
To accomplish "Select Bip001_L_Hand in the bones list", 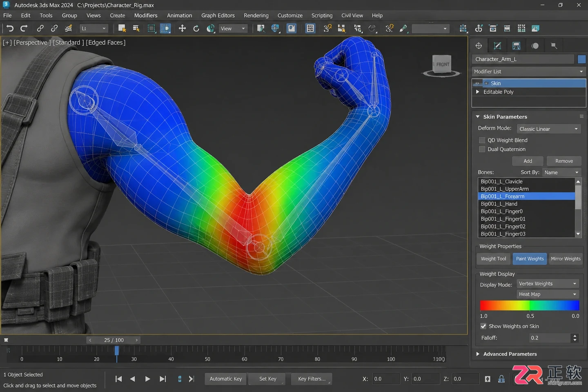I will tap(526, 204).
